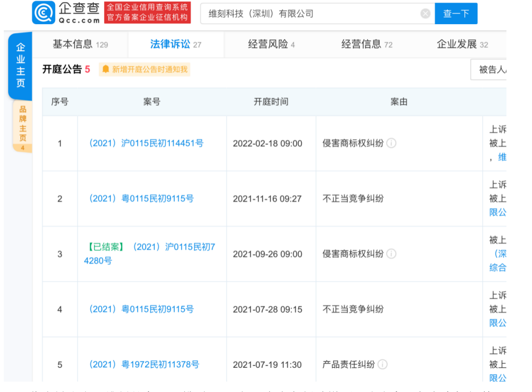Click the 开庭公告 section heading

pyautogui.click(x=62, y=69)
